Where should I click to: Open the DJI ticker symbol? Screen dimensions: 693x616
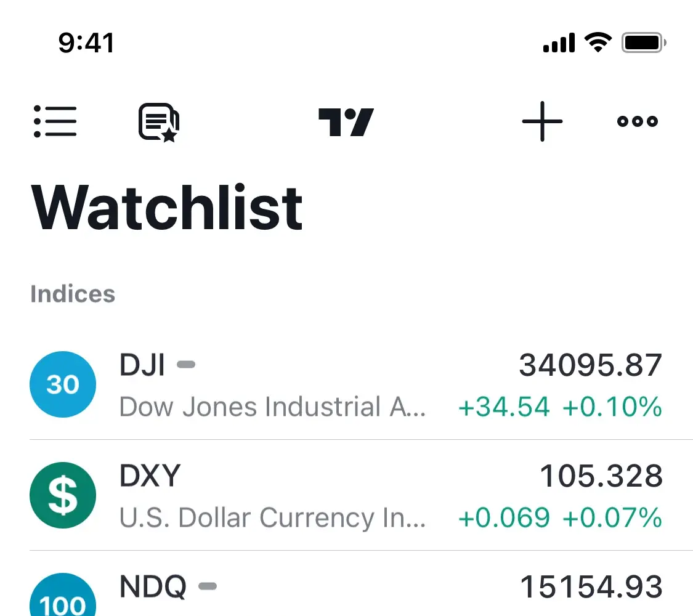coord(142,365)
